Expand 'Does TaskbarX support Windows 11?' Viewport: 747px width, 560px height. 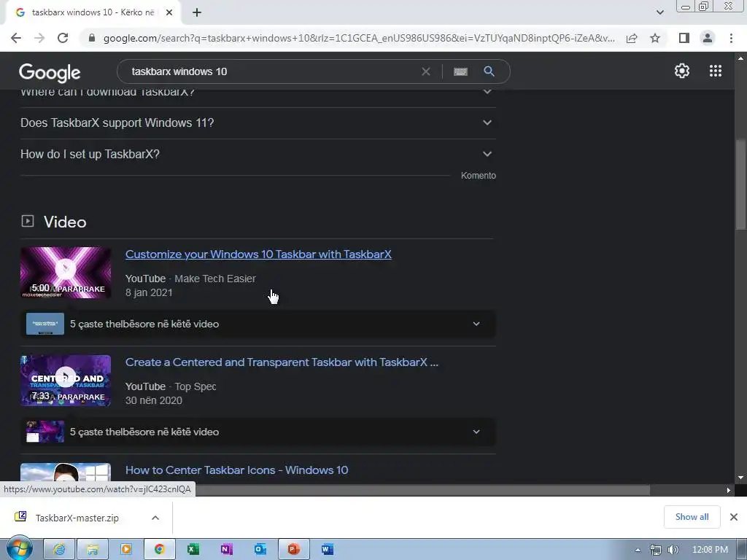click(258, 122)
